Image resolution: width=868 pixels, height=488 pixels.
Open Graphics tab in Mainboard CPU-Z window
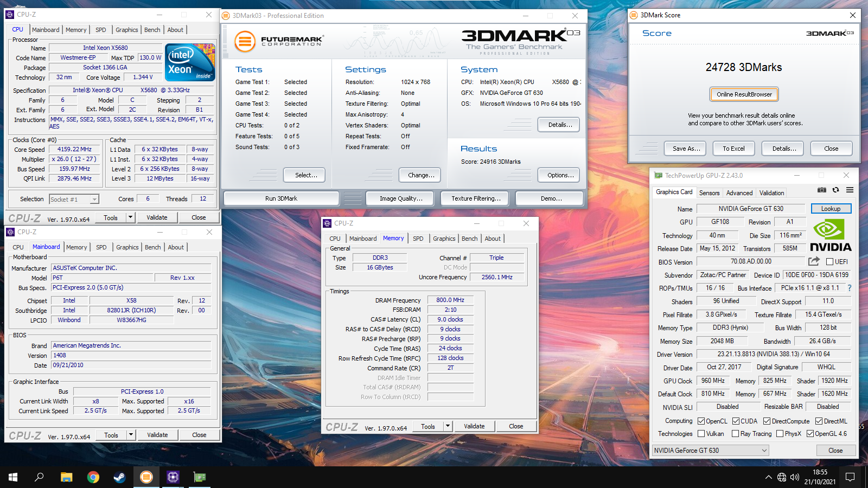click(127, 247)
